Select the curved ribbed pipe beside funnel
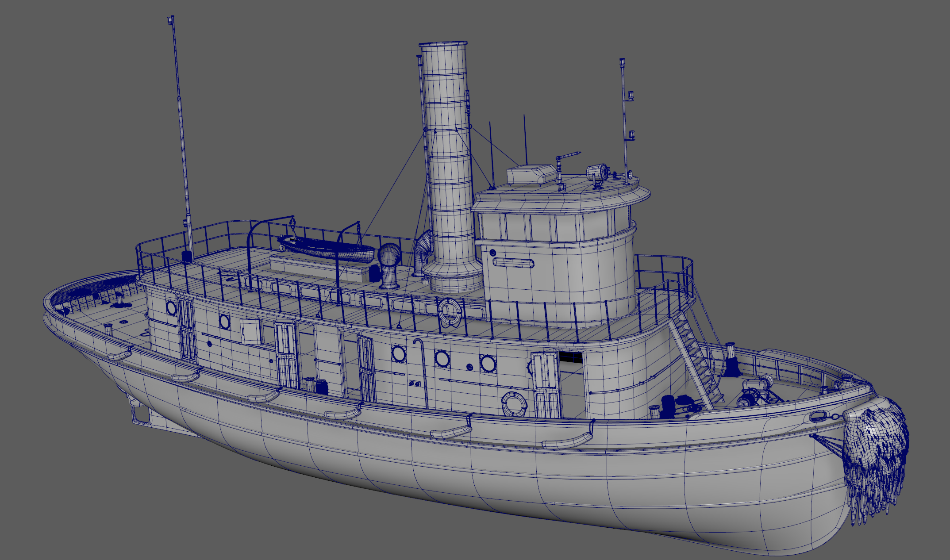The height and width of the screenshot is (560, 950). [423, 253]
